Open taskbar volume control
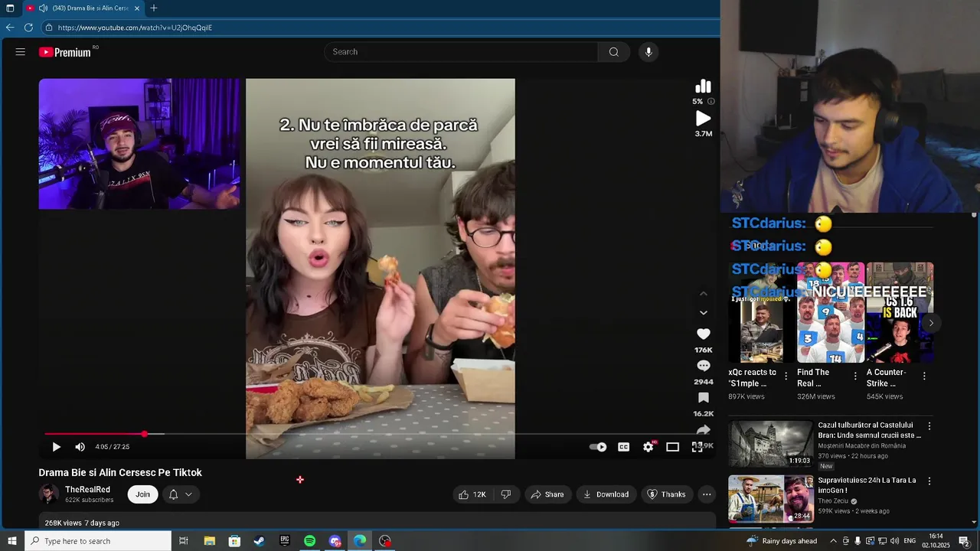This screenshot has height=551, width=980. 894,541
